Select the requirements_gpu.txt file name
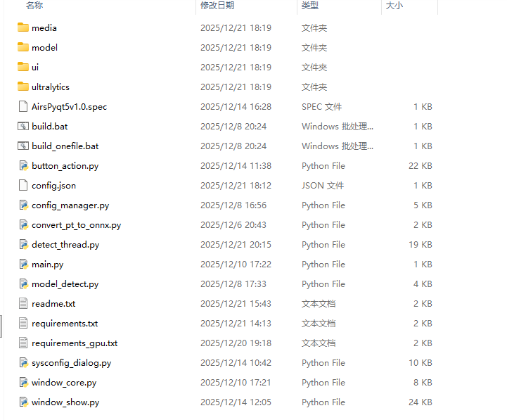The width and height of the screenshot is (507, 420). click(x=75, y=343)
